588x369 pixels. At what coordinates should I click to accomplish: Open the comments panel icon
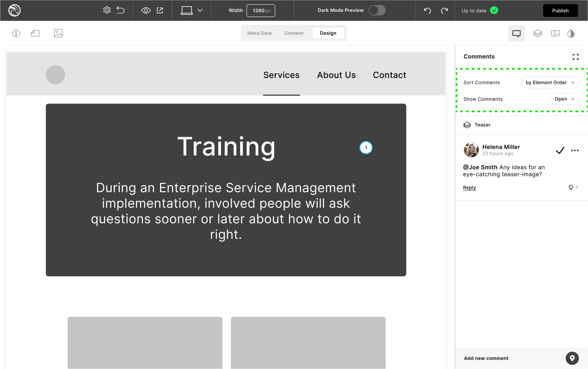[x=516, y=33]
